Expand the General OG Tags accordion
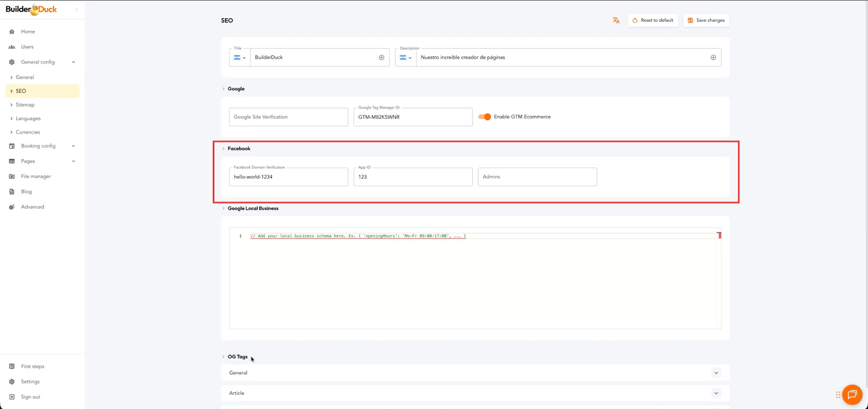 point(716,373)
